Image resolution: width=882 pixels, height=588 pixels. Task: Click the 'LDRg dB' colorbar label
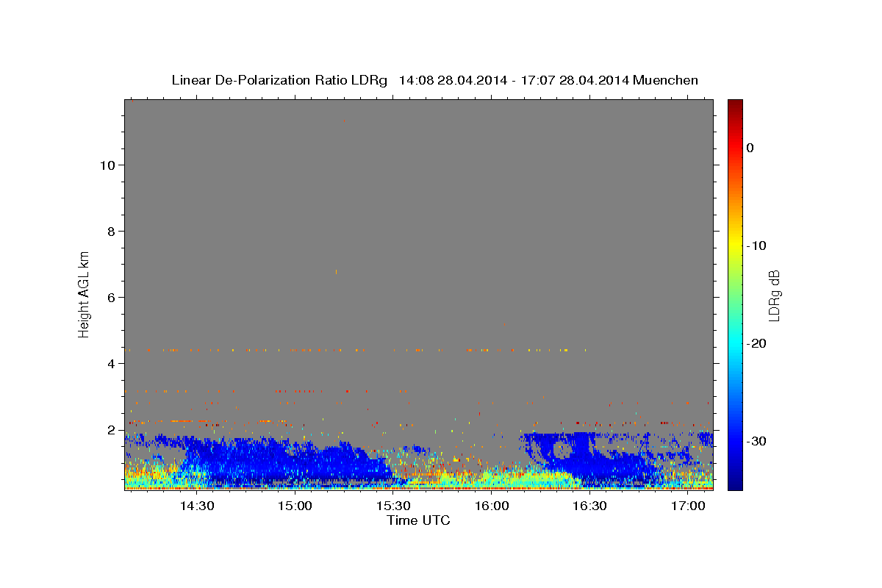coord(774,295)
